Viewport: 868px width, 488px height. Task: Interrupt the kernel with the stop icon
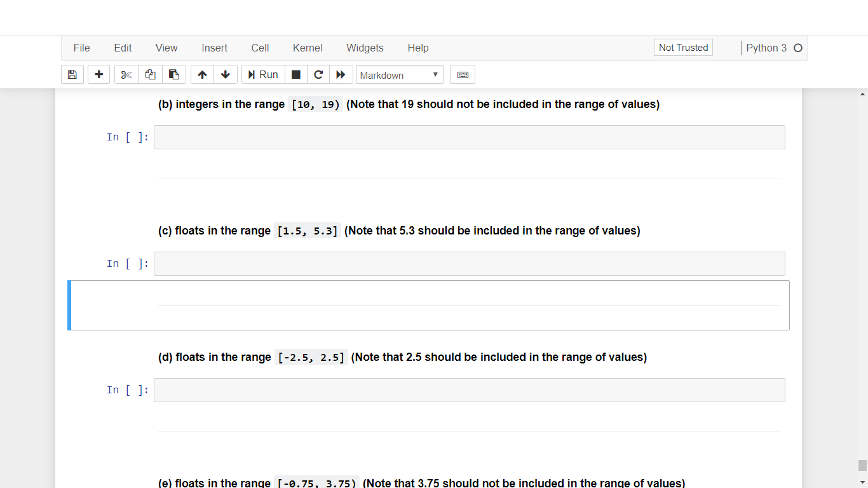296,74
